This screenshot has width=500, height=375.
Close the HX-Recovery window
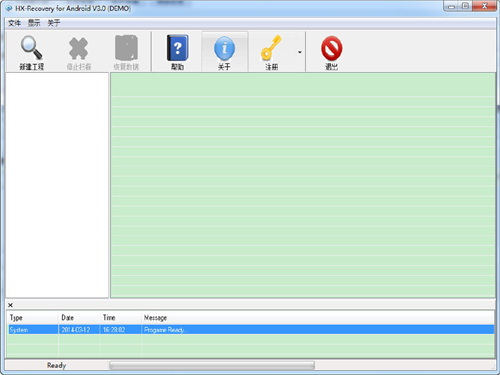pos(485,6)
